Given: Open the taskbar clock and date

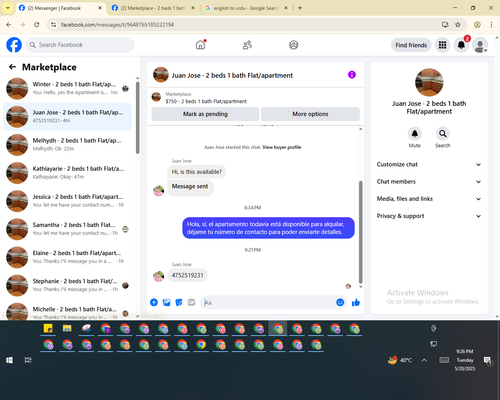Looking at the screenshot, I should (x=465, y=360).
